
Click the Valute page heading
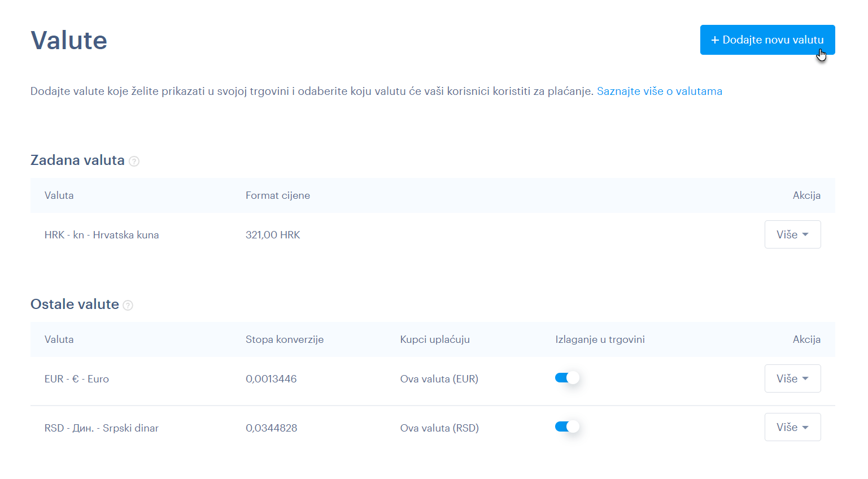point(69,40)
